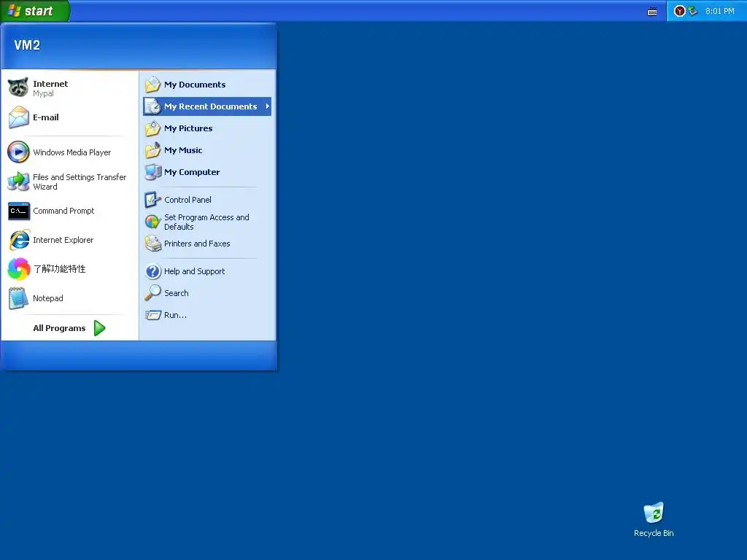Expand All Programs green arrow
Screen dimensions: 747x560
click(99, 328)
